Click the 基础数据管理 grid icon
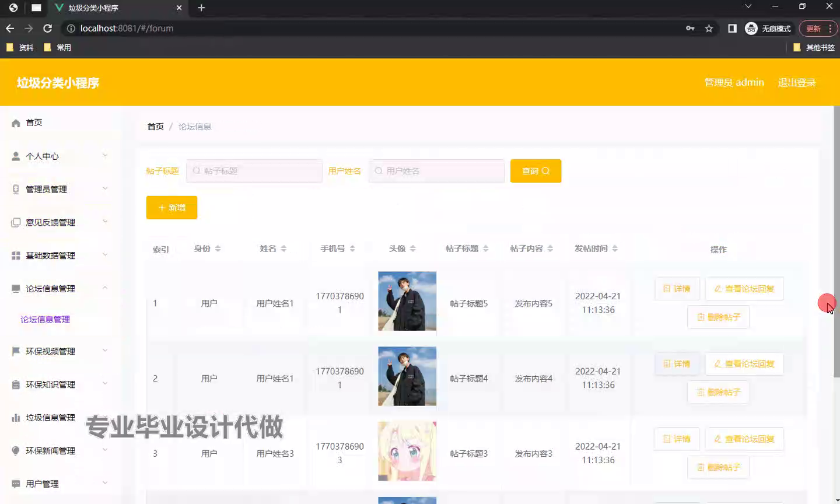840x504 pixels. click(16, 256)
